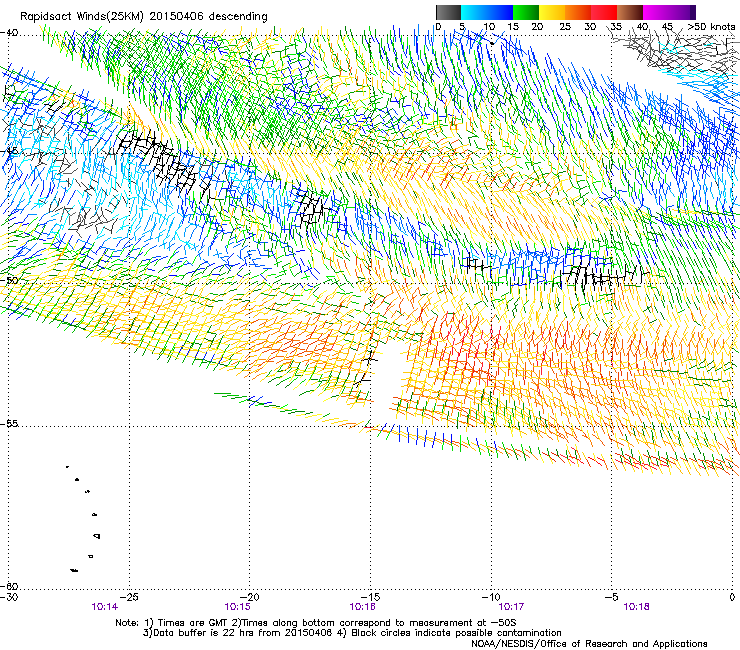
Task: Click the longitude label -30
Action: [x=9, y=597]
